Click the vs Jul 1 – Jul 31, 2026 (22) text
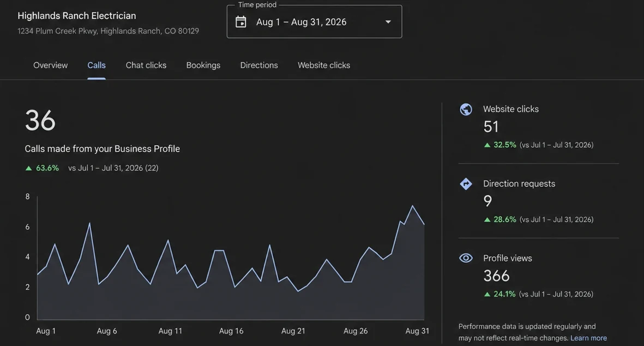This screenshot has height=346, width=644. pyautogui.click(x=113, y=168)
